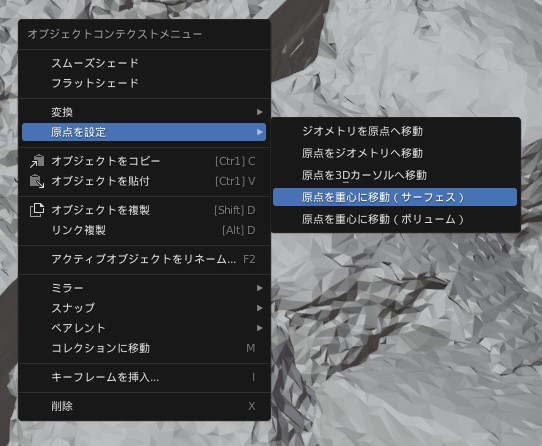Open the ペアレント submenu arrow
Image resolution: width=542 pixels, height=446 pixels.
pos(260,328)
